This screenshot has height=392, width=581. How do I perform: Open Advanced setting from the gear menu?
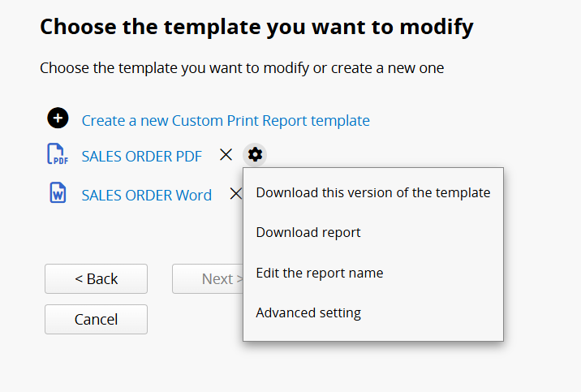click(x=308, y=313)
